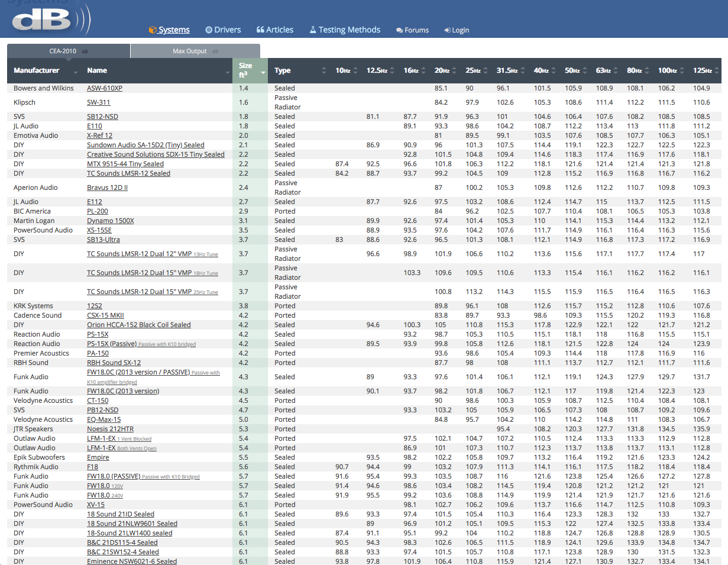
Task: Open the B&C 21DS115-4 Sealed link
Action: click(x=122, y=543)
